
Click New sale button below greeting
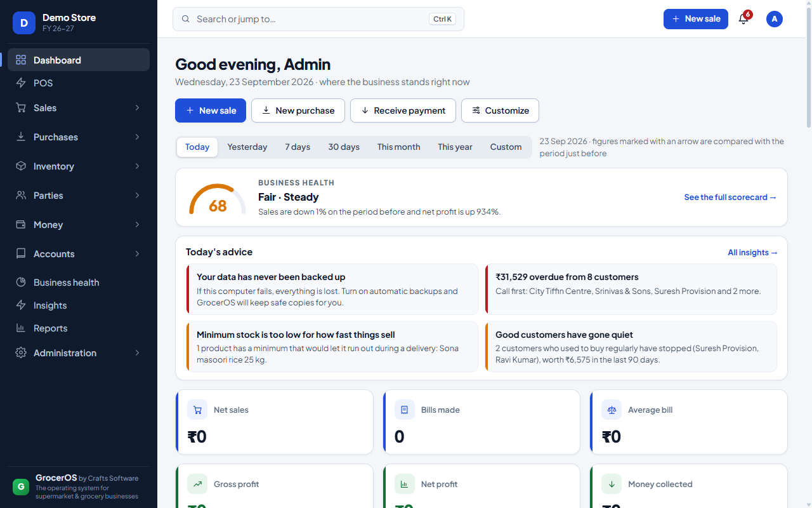pyautogui.click(x=211, y=110)
